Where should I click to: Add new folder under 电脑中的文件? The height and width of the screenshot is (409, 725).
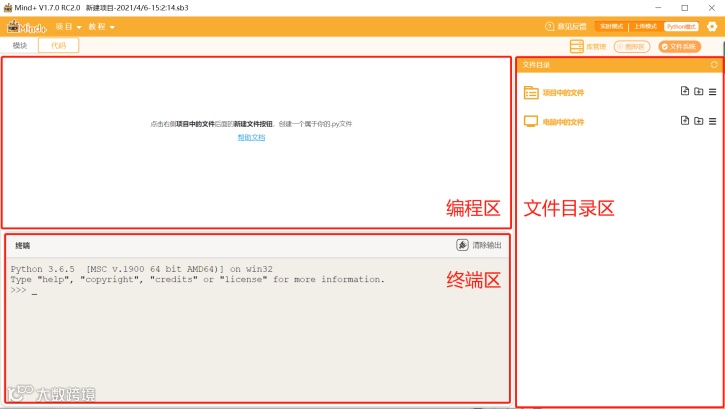tap(699, 121)
